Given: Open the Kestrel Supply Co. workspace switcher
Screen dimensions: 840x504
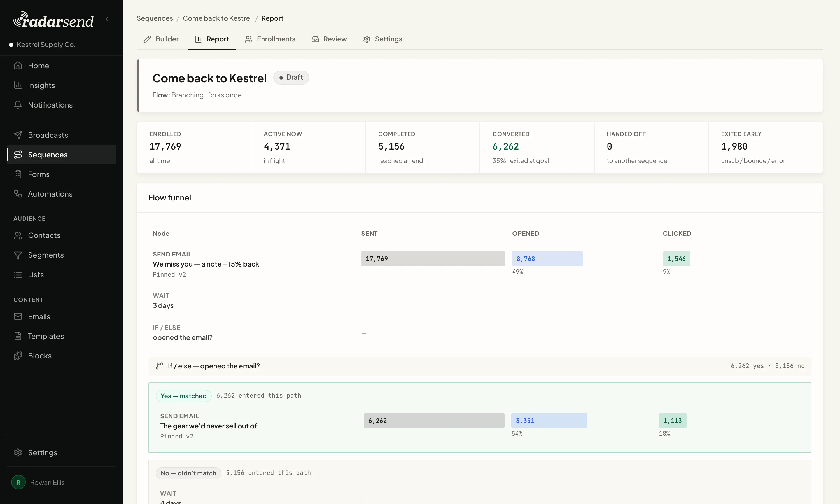Looking at the screenshot, I should 42,45.
